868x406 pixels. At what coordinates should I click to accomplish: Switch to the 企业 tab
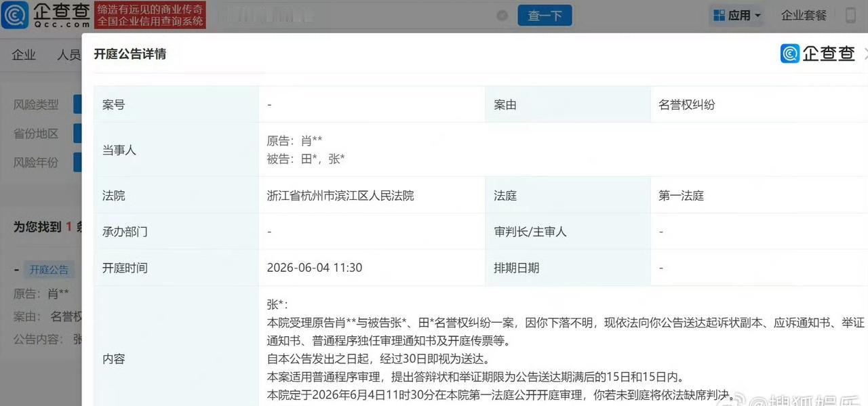[x=24, y=55]
